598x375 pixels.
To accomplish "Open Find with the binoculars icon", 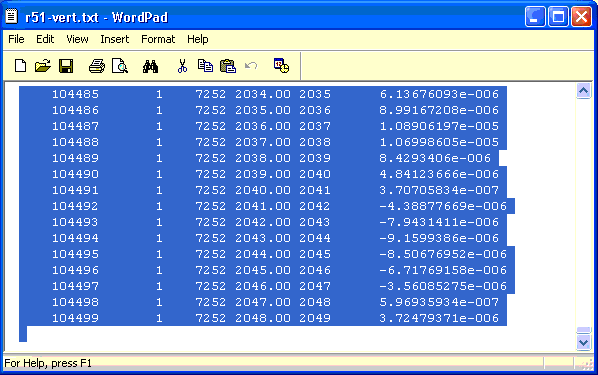I will pyautogui.click(x=150, y=66).
